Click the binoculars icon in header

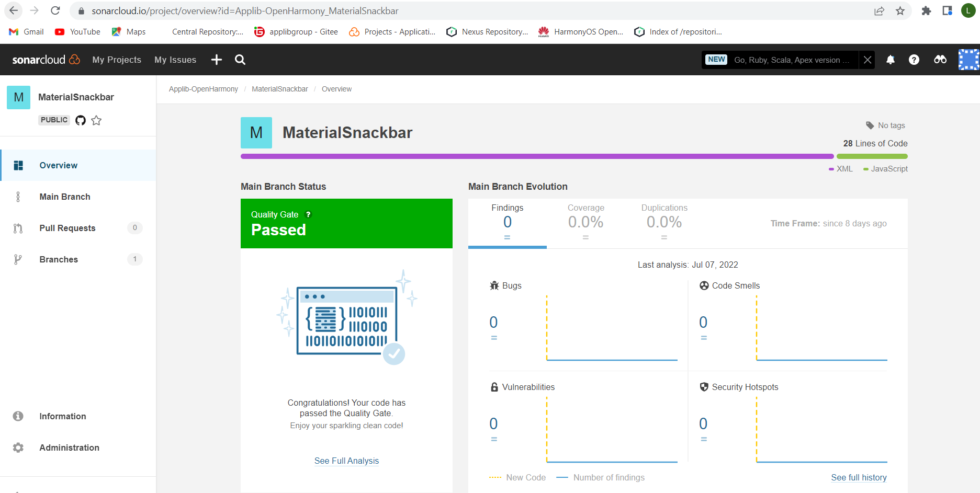tap(940, 60)
